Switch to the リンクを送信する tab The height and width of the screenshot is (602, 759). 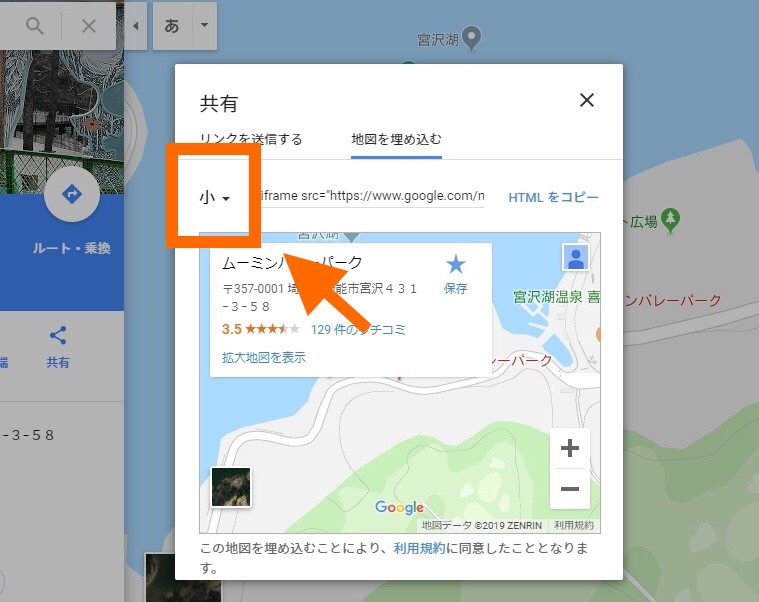pyautogui.click(x=251, y=139)
